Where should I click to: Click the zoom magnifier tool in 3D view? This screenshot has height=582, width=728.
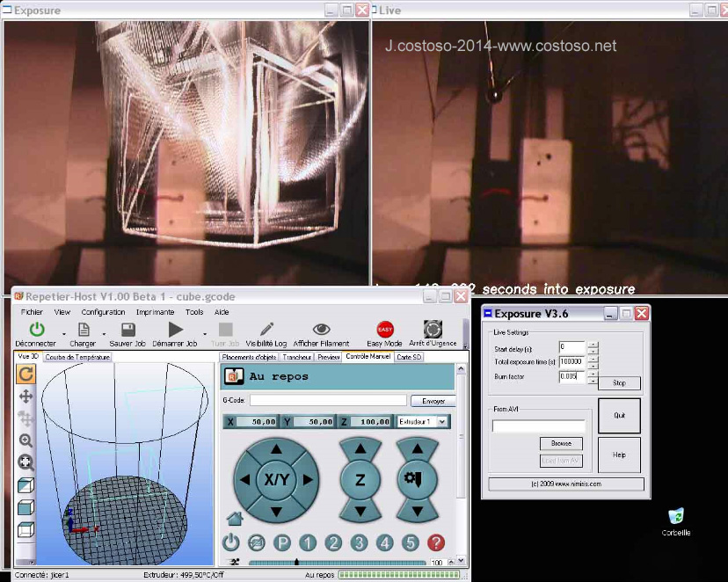point(25,440)
